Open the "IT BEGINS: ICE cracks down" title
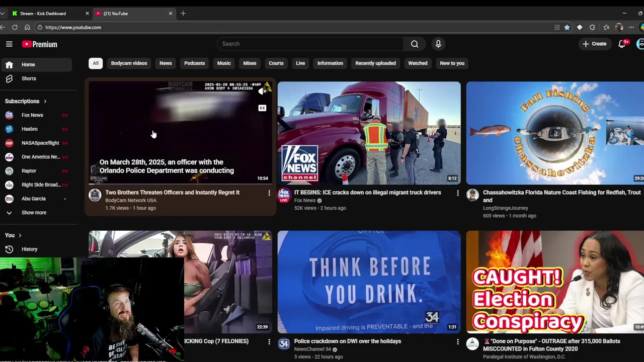Screen dimensions: 644x362 click(x=368, y=193)
